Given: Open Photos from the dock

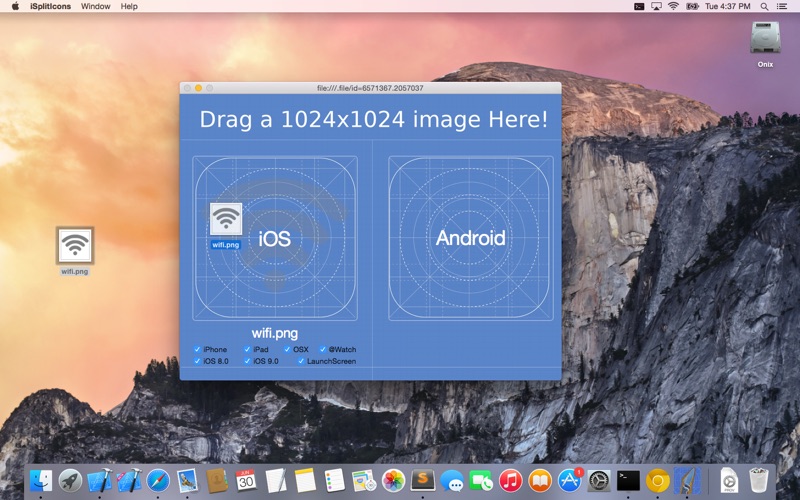Looking at the screenshot, I should coord(393,481).
